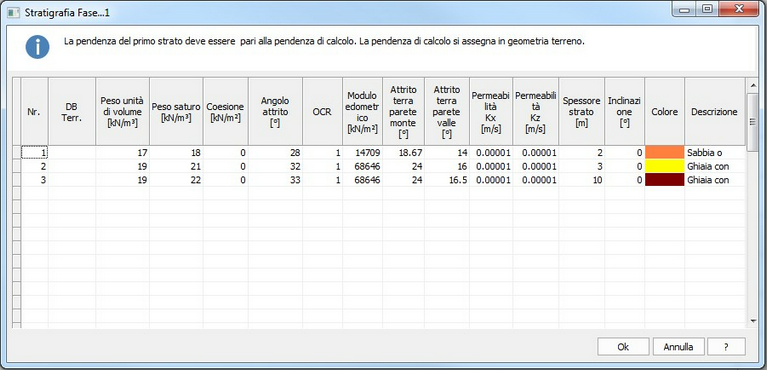The image size is (767, 370).
Task: Click the vertical scrollbar down arrow
Action: (x=753, y=321)
